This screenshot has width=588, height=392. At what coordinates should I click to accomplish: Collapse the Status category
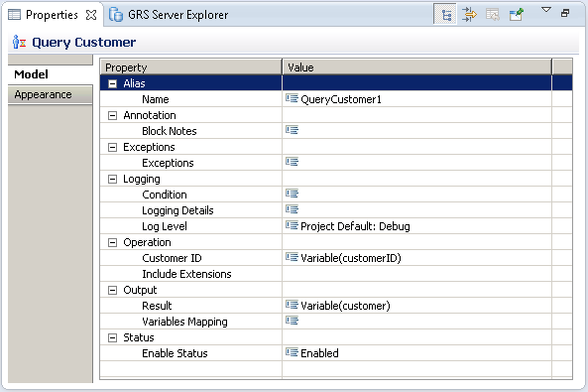point(112,338)
